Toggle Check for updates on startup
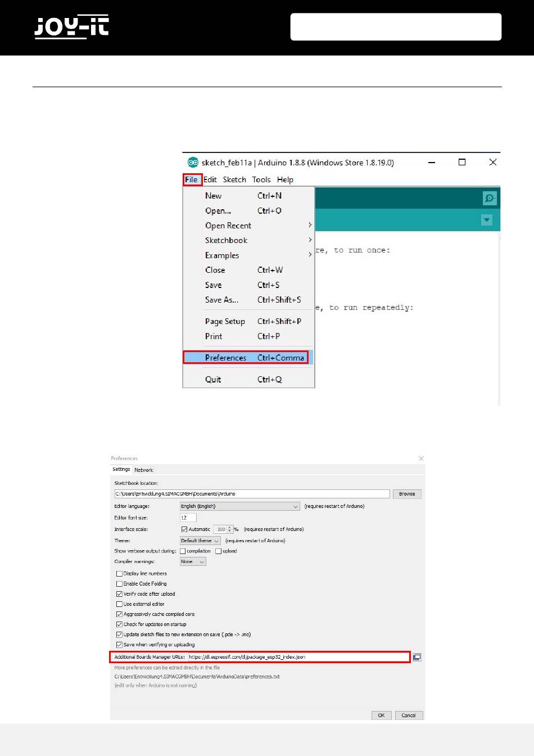Image resolution: width=534 pixels, height=756 pixels. coord(119,624)
